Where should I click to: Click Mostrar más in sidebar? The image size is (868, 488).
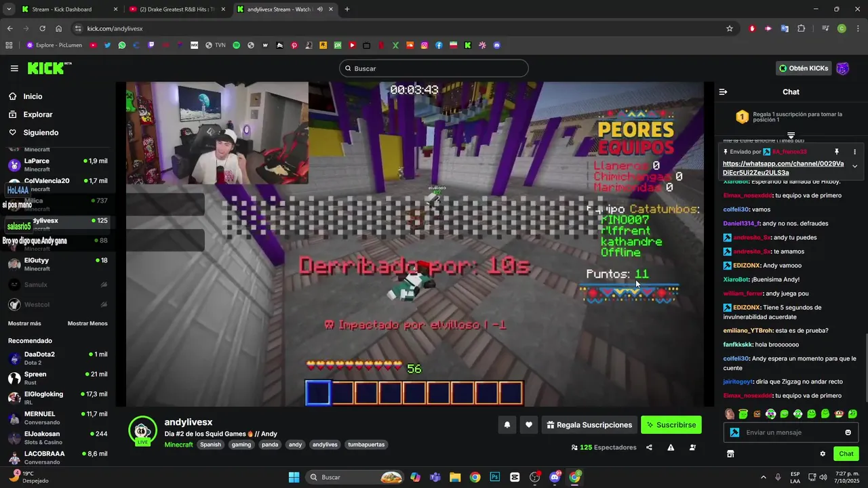pos(24,323)
